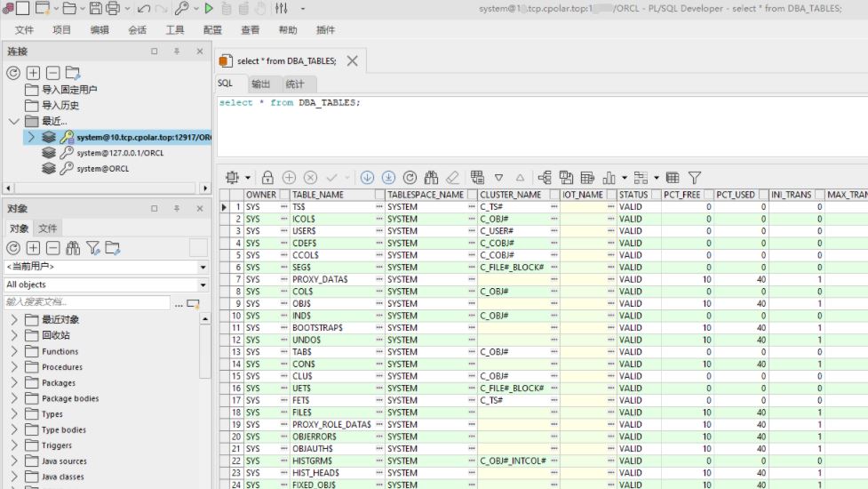Click the binoculars find icon in objects panel

pos(73,248)
